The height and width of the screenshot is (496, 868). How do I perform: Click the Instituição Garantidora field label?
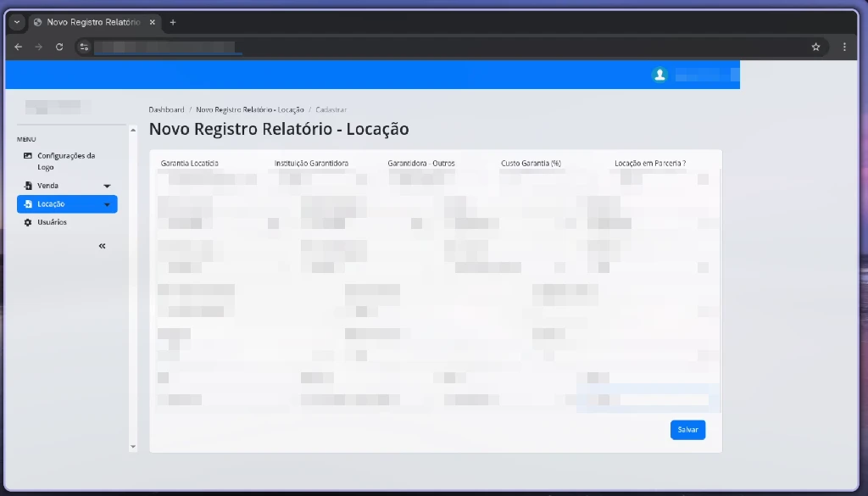311,164
